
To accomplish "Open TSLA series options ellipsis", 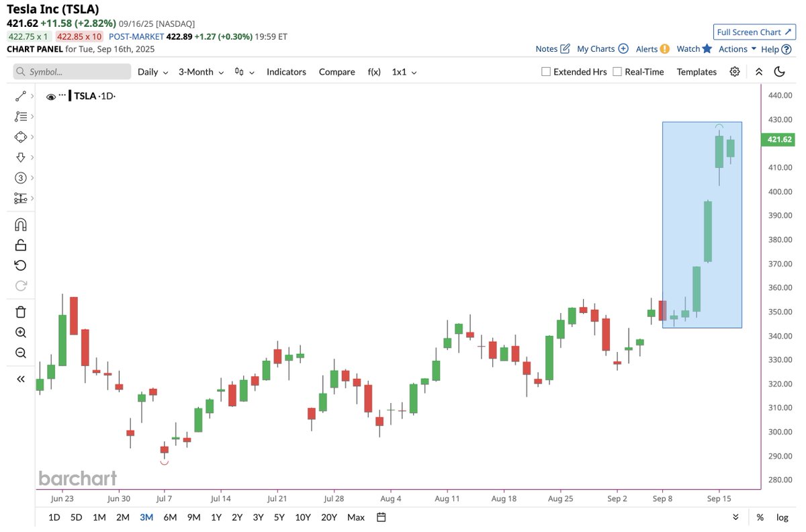I will point(62,95).
